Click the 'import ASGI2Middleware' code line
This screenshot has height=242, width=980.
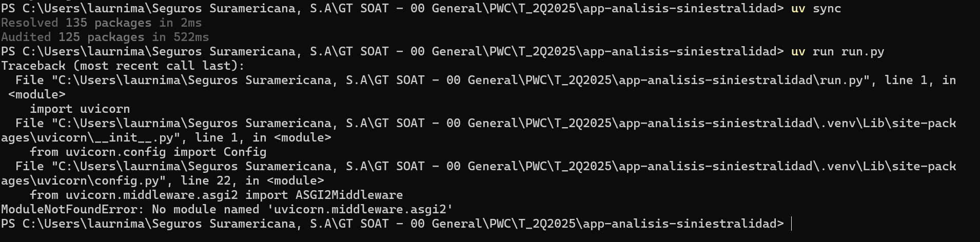(x=216, y=195)
